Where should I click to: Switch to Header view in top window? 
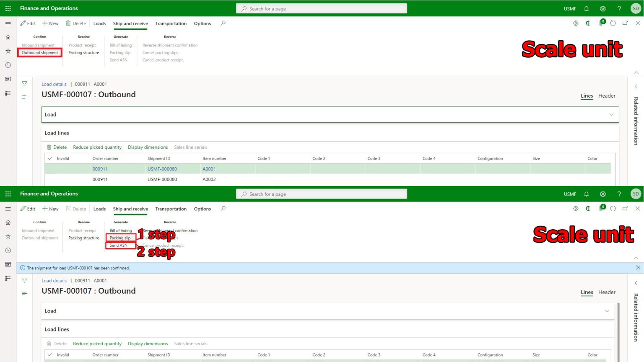[607, 96]
